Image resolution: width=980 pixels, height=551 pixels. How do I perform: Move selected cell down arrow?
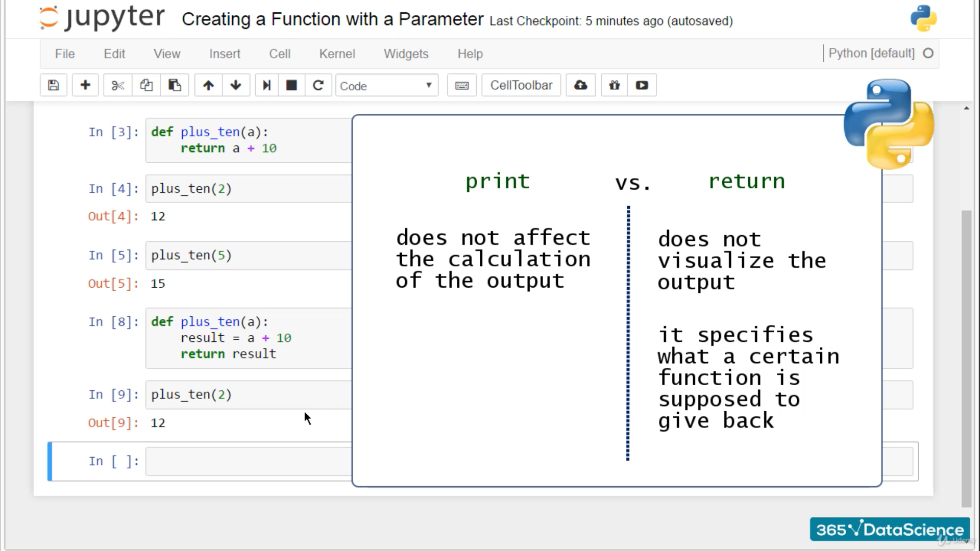(x=236, y=85)
